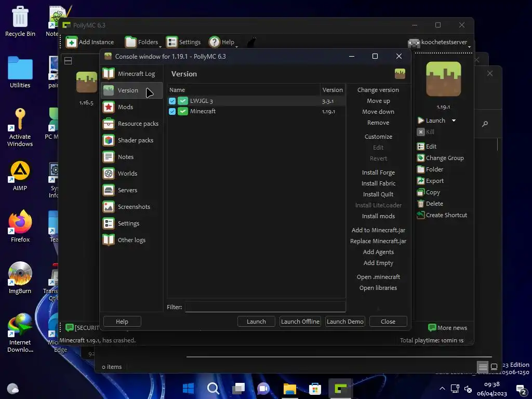Click Create Shortcut in side panel
The height and width of the screenshot is (399, 532).
442,215
